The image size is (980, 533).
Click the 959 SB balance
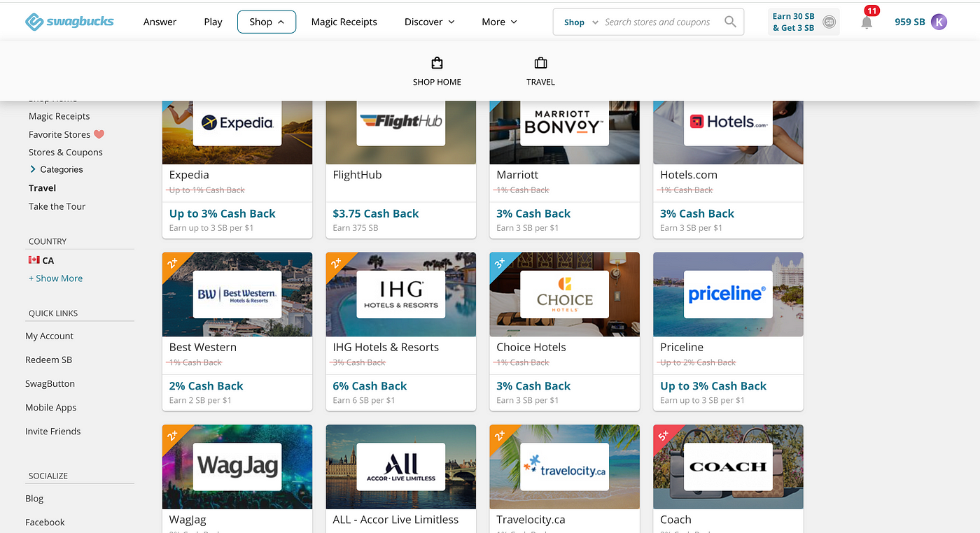click(909, 22)
